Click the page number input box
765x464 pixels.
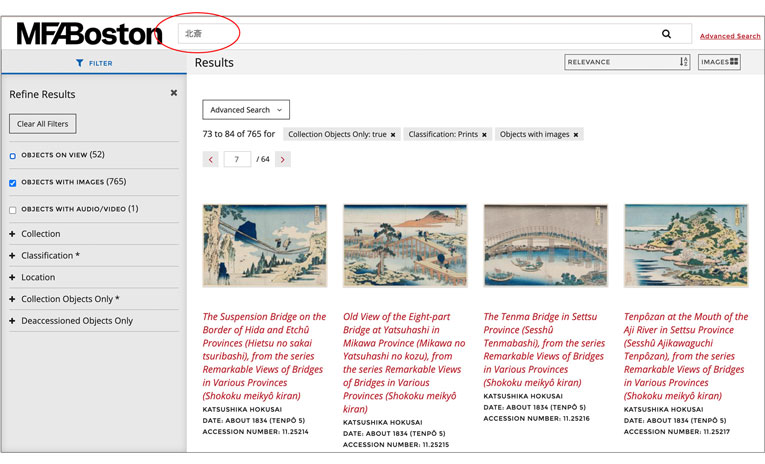(237, 159)
